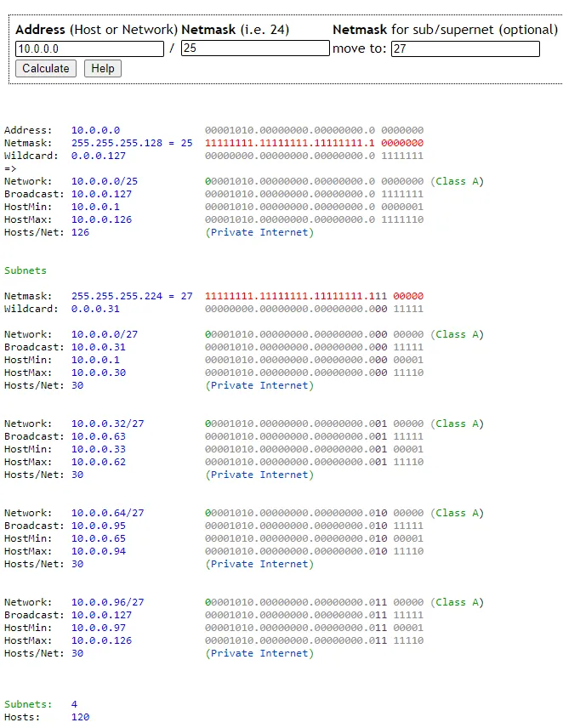Image resolution: width=563 pixels, height=728 pixels.
Task: Select the netmask text 255.255.255.128 = 25
Action: tap(132, 143)
